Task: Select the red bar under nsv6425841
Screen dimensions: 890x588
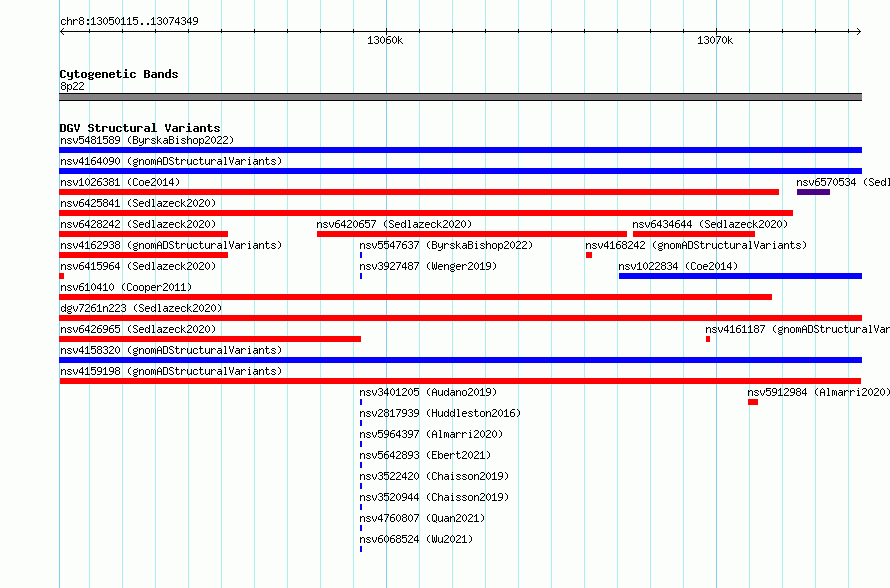Action: 426,213
